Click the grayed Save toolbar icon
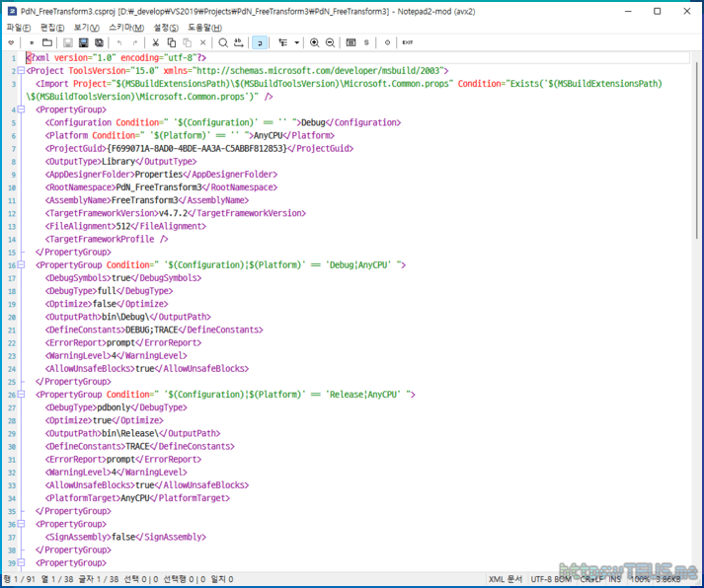704x588 pixels. coord(68,42)
